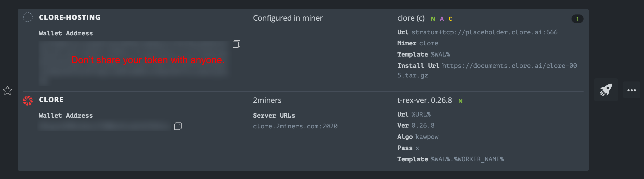The height and width of the screenshot is (179, 644).
Task: Copy the CLORE wallet address
Action: pos(178,126)
